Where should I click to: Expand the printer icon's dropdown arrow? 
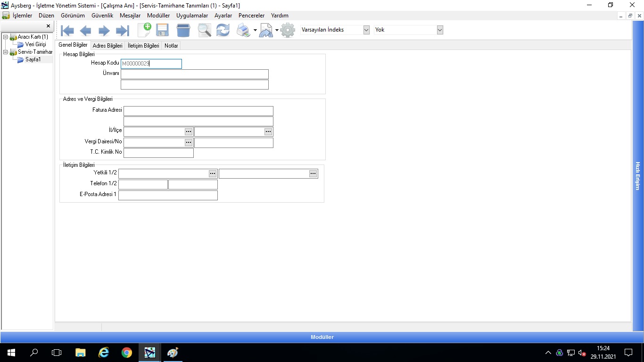(255, 31)
